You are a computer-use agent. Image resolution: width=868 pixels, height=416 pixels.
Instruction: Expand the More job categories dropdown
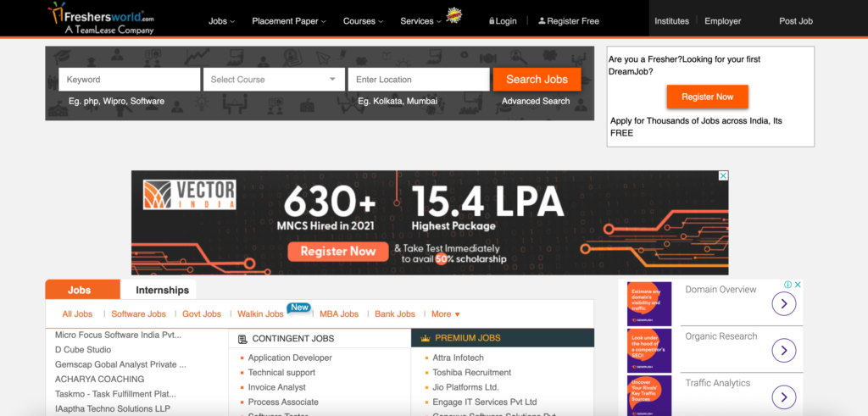[446, 313]
